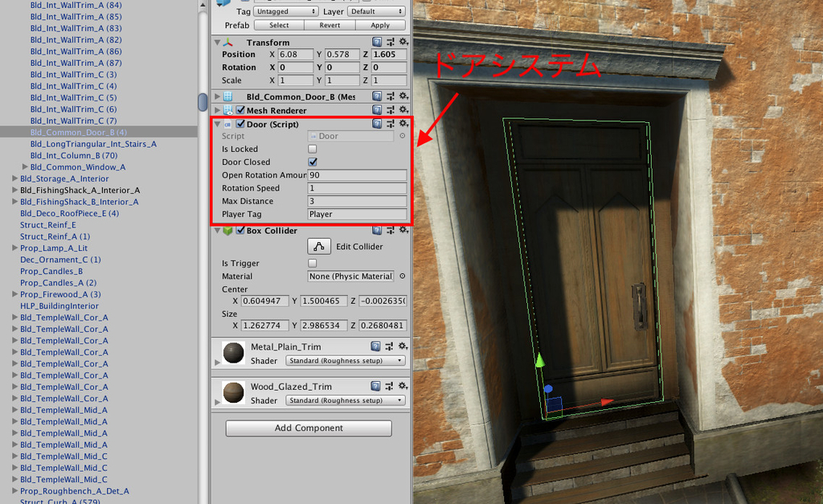Disable the Mesh Renderer component checkbox
The image size is (823, 504).
coord(240,110)
